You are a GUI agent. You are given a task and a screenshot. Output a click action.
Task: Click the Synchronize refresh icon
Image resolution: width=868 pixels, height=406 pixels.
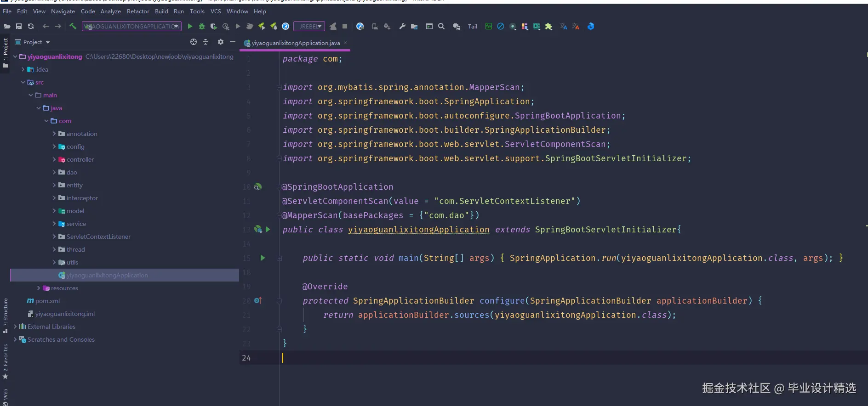31,27
